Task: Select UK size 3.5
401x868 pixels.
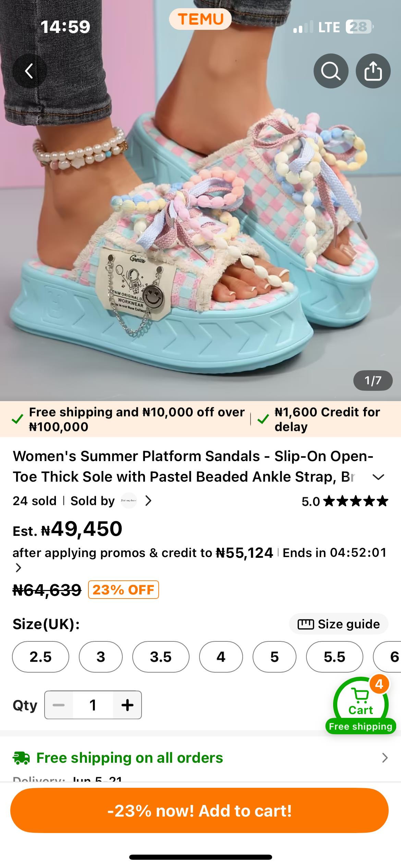Action: pyautogui.click(x=161, y=657)
